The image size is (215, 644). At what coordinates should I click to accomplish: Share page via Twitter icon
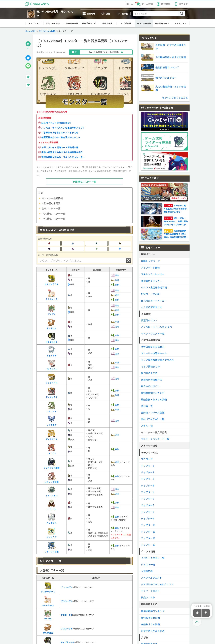[x=28, y=58]
